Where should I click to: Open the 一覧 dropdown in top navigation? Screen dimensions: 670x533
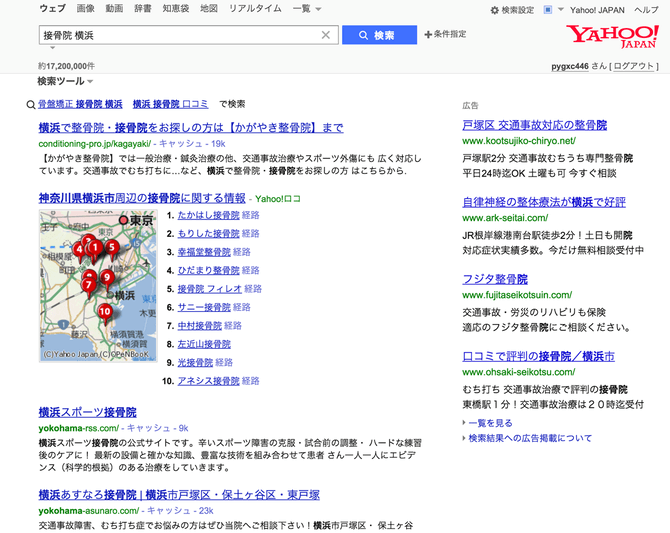click(304, 9)
